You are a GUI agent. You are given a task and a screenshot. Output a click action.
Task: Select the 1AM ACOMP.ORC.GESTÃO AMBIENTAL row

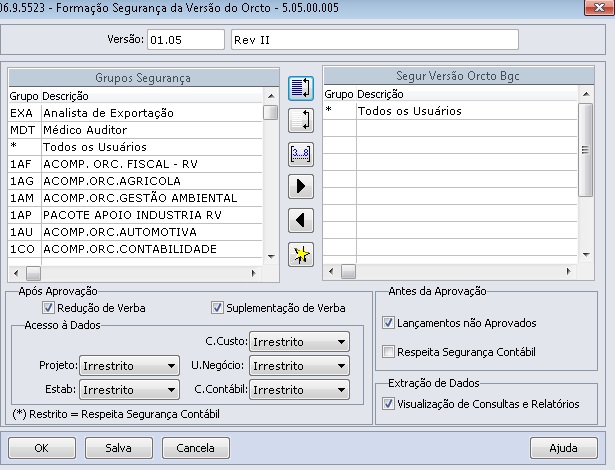135,198
